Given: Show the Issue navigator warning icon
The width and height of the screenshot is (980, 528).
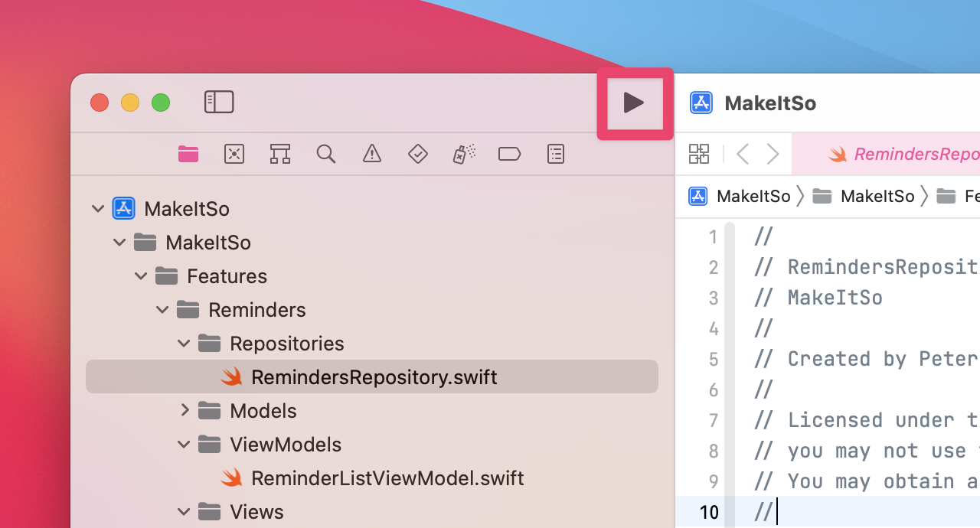Looking at the screenshot, I should click(372, 154).
